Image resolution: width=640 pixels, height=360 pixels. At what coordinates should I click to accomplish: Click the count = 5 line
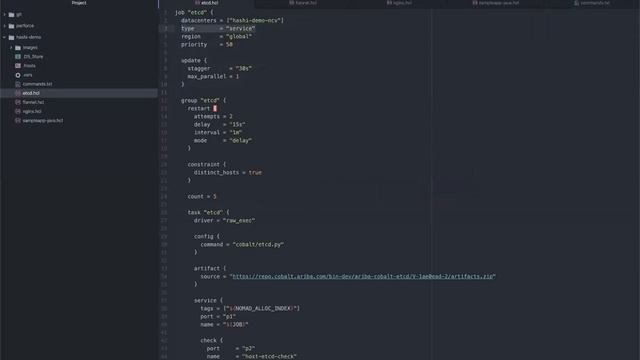[x=202, y=196]
